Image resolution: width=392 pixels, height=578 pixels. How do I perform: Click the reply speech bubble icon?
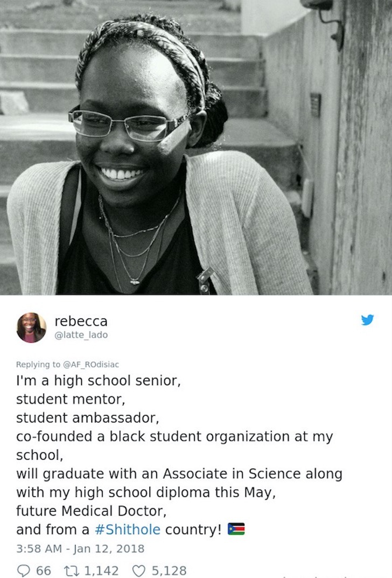24,570
